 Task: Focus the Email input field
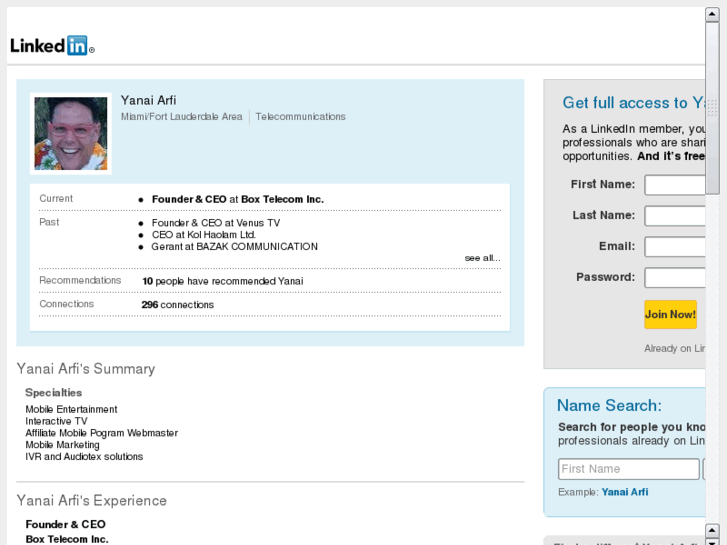[675, 247]
